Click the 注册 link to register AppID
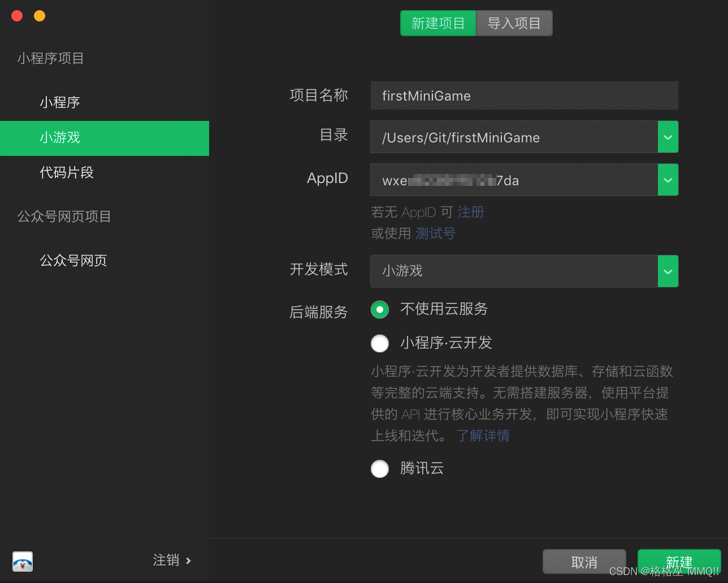This screenshot has width=728, height=583. [471, 212]
